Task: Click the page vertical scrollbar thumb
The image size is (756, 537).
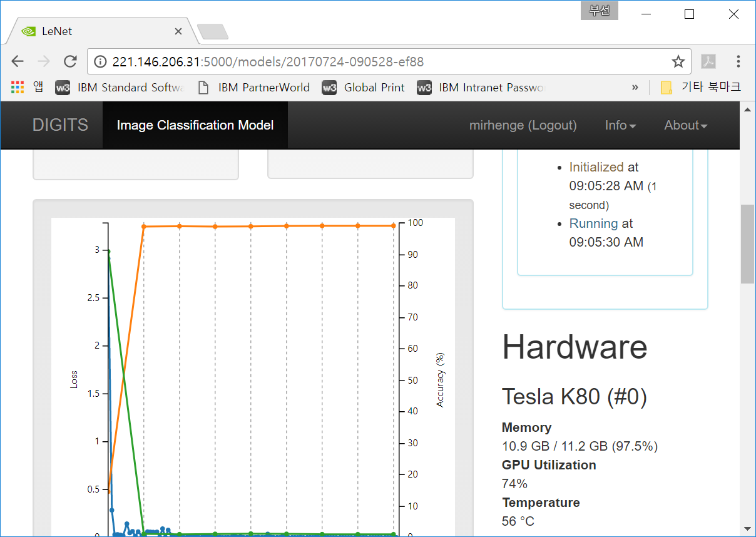Action: 747,244
